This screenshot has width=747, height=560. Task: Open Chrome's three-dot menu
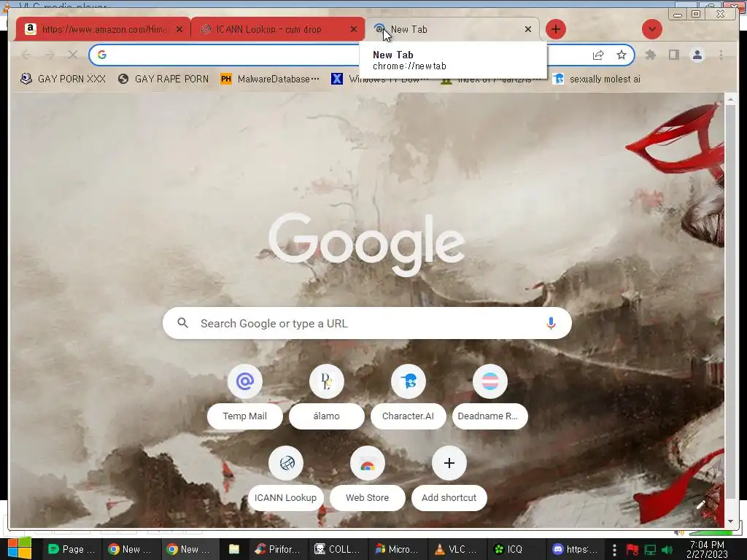(x=721, y=55)
